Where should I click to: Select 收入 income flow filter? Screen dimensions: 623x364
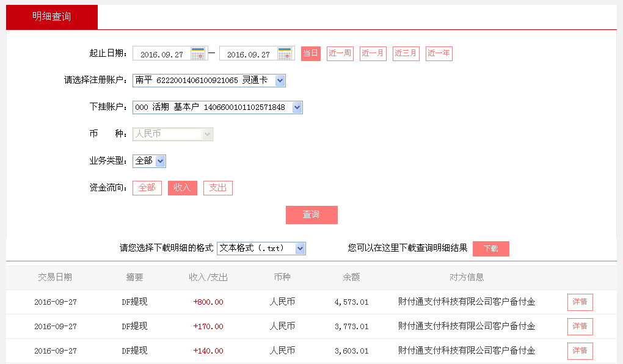182,187
